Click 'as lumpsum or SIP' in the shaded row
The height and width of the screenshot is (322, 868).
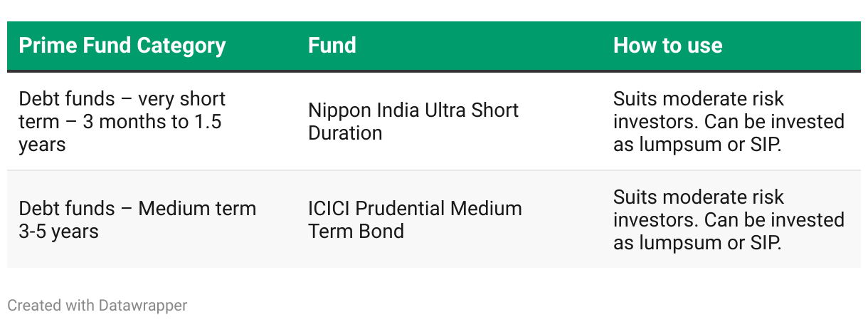point(697,243)
